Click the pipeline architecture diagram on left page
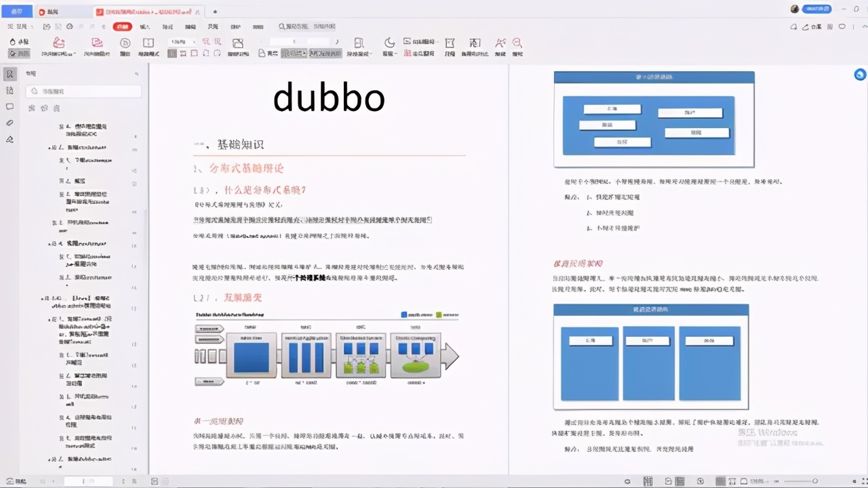 click(328, 349)
